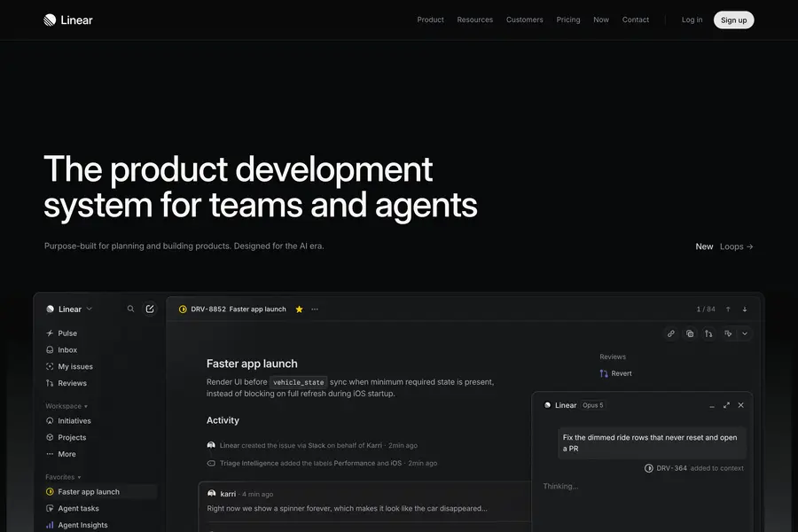Click the Sign up button
The image size is (798, 532).
[733, 20]
